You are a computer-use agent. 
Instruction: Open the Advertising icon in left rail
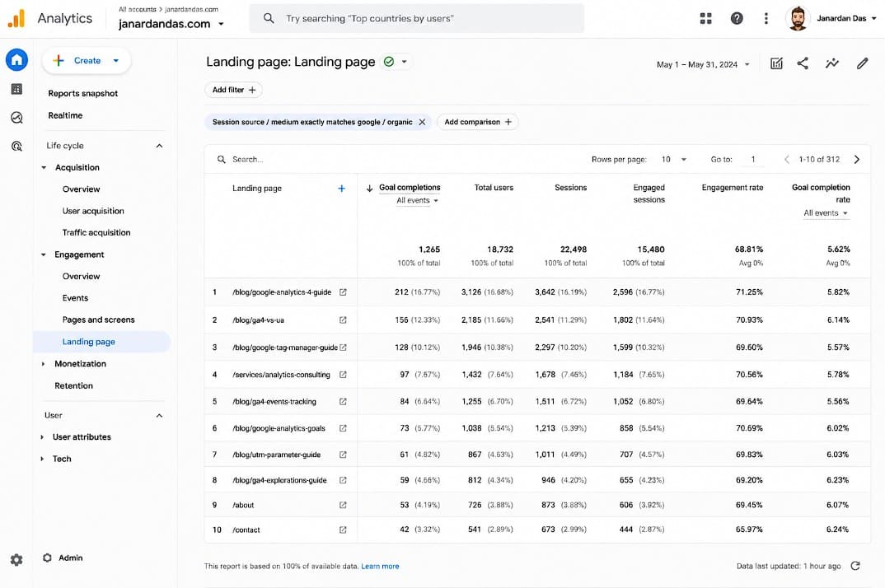pyautogui.click(x=17, y=146)
